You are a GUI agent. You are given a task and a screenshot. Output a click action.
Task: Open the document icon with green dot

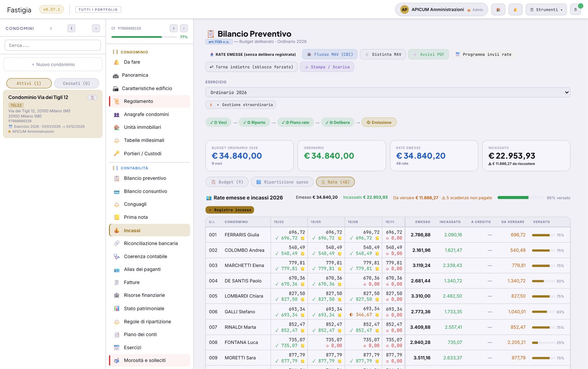click(576, 10)
